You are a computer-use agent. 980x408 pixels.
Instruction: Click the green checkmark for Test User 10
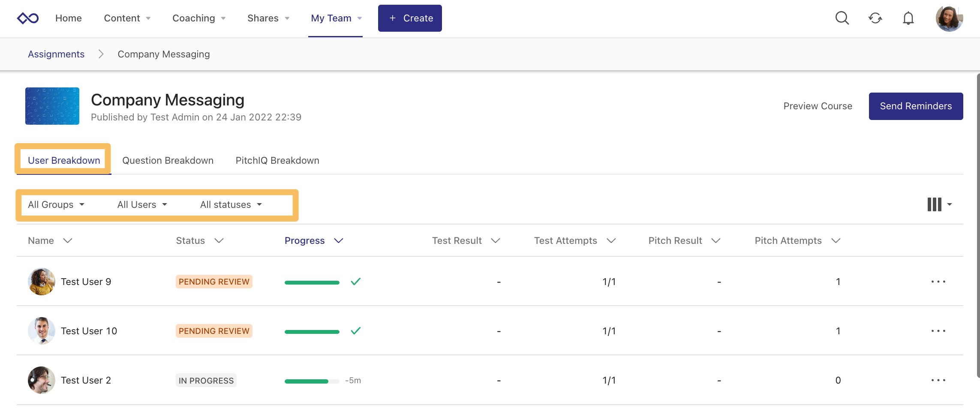(355, 331)
